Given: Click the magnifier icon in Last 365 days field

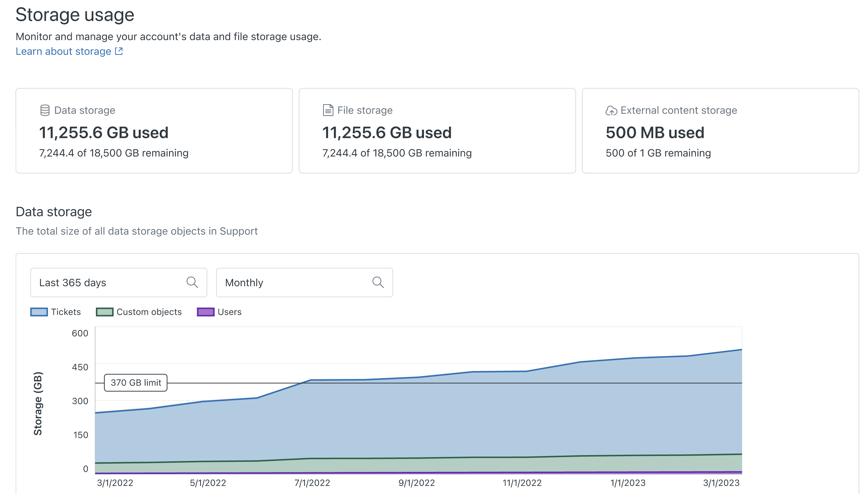Looking at the screenshot, I should [x=192, y=282].
